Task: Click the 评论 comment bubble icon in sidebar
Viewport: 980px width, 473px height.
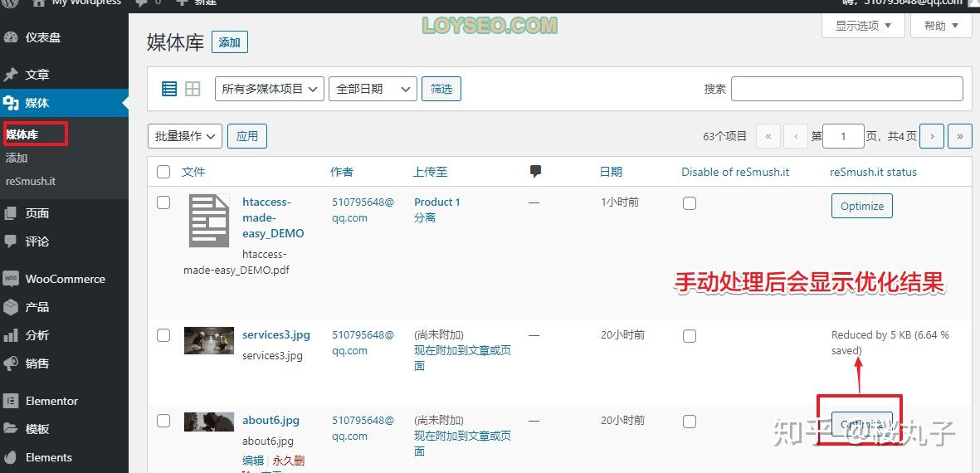Action: click(11, 241)
